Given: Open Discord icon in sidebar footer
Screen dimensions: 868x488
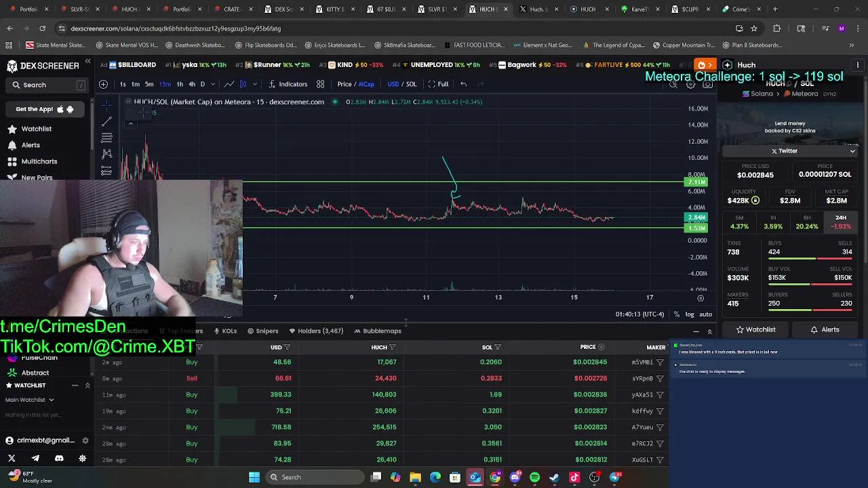Looking at the screenshot, I should pos(59,458).
